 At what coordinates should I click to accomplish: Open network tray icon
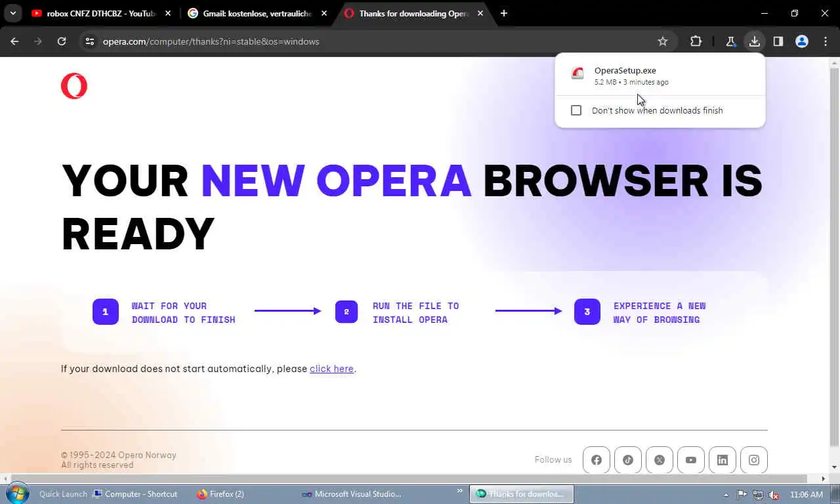(x=758, y=495)
